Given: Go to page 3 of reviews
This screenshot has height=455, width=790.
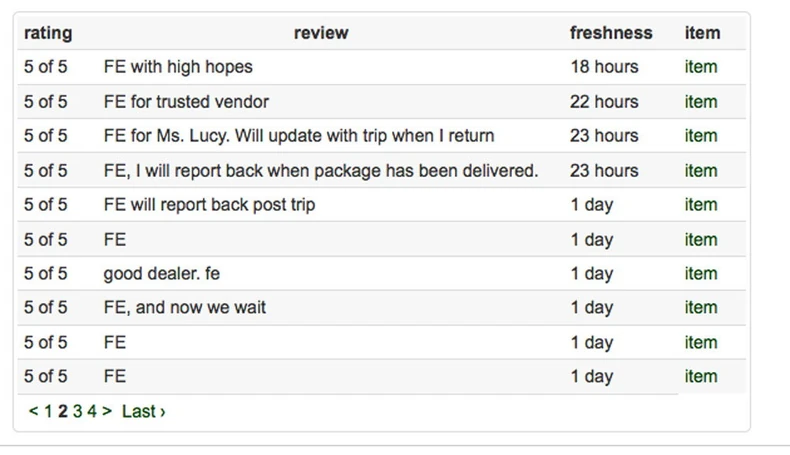Looking at the screenshot, I should (x=77, y=411).
